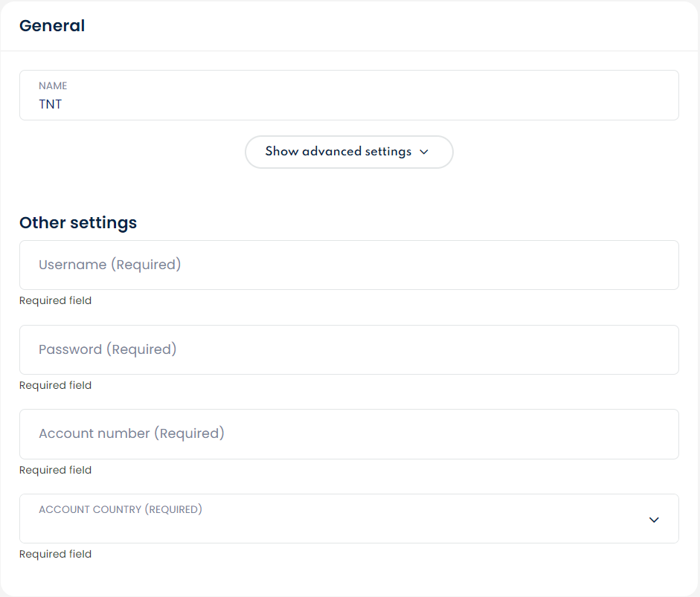The width and height of the screenshot is (700, 597).
Task: Click the Account number (Required) placeholder text
Action: pyautogui.click(x=132, y=433)
